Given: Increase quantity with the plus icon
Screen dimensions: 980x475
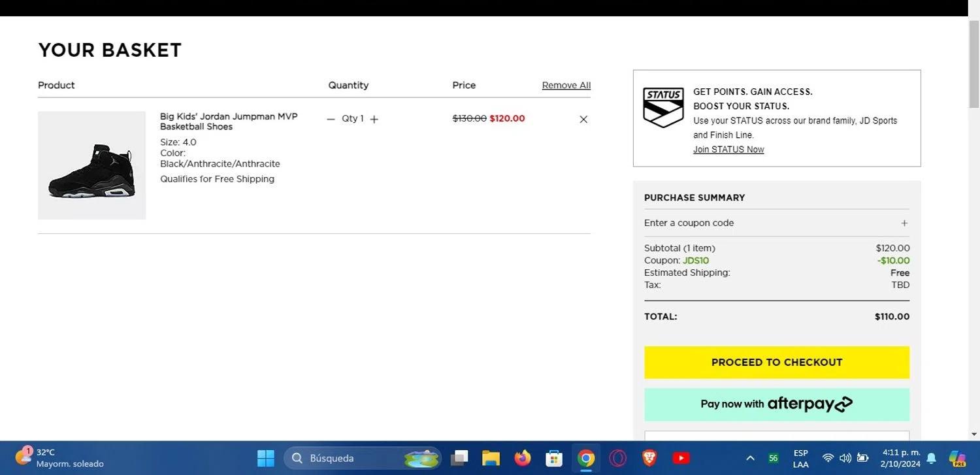Looking at the screenshot, I should (374, 119).
